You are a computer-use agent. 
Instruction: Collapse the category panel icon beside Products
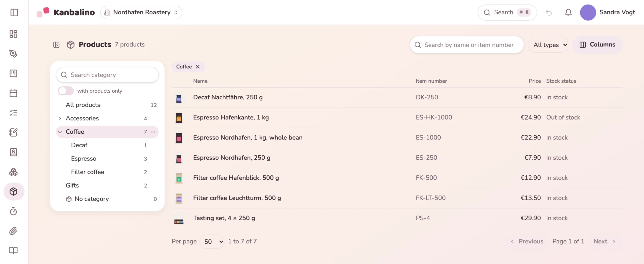point(56,45)
